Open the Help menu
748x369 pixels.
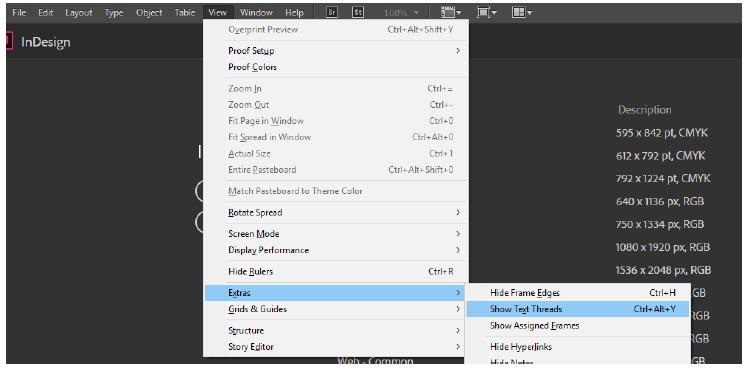[294, 12]
